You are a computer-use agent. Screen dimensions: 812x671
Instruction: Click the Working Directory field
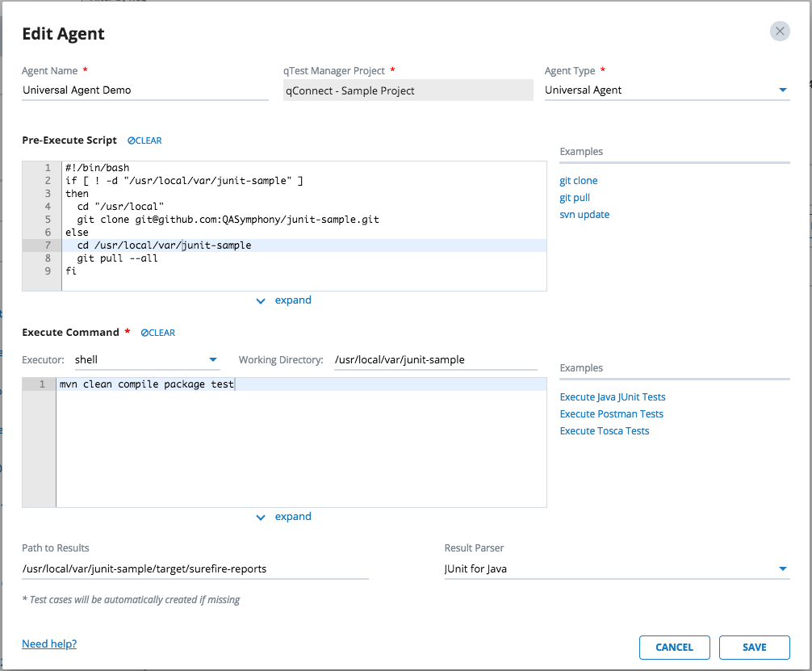[x=435, y=360]
